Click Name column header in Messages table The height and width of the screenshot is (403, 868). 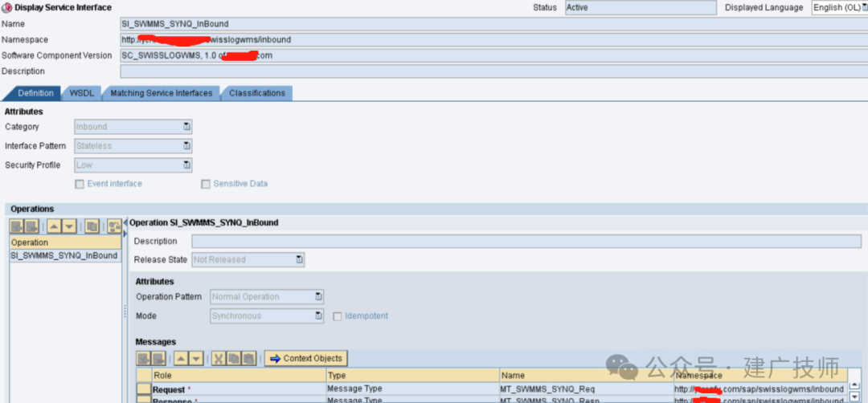pyautogui.click(x=587, y=376)
